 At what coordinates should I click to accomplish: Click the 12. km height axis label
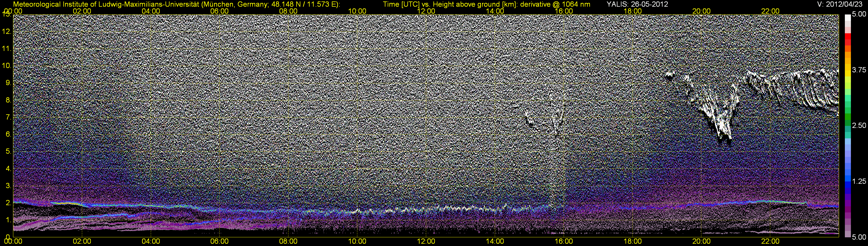[x=6, y=32]
